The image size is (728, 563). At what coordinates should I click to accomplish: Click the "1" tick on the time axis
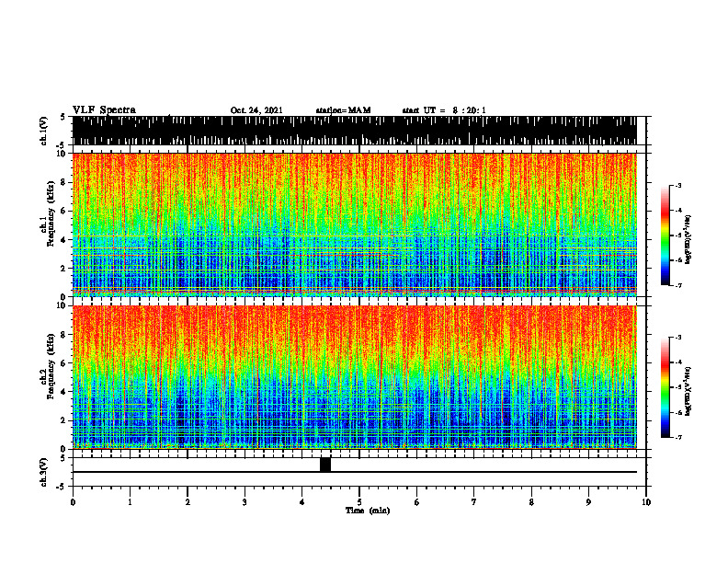pyautogui.click(x=130, y=502)
